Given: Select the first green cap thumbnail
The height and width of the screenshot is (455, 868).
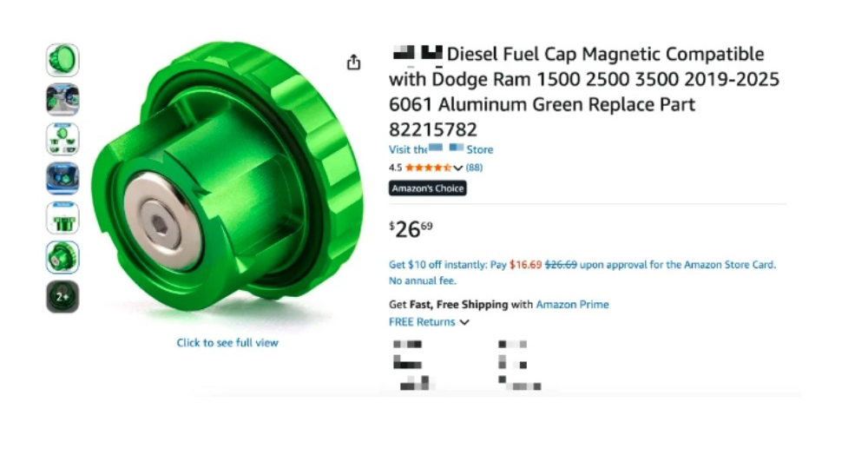Looking at the screenshot, I should (x=62, y=60).
